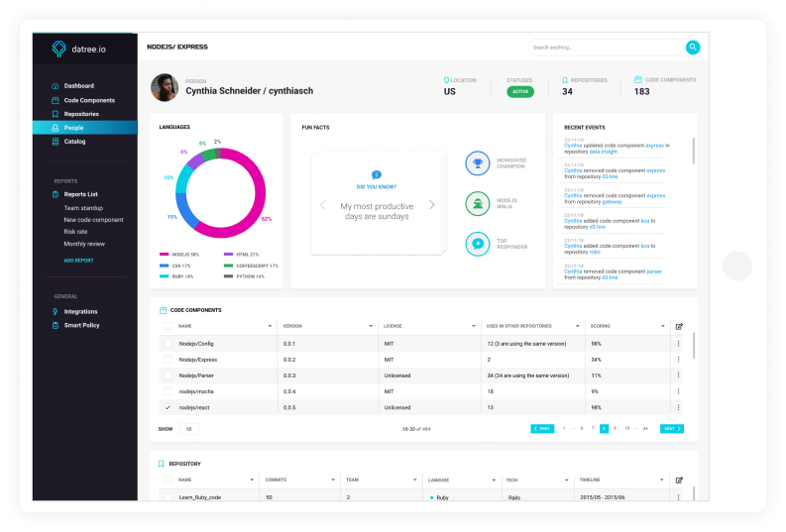Open the License column filter dropdown
Screen dimensions: 786x532
pos(475,326)
